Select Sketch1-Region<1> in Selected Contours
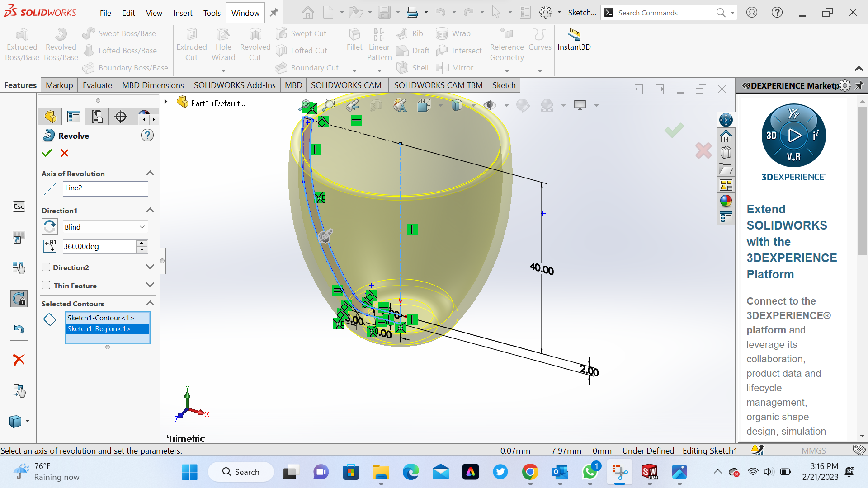Screen dimensions: 868x488 pyautogui.click(x=108, y=329)
